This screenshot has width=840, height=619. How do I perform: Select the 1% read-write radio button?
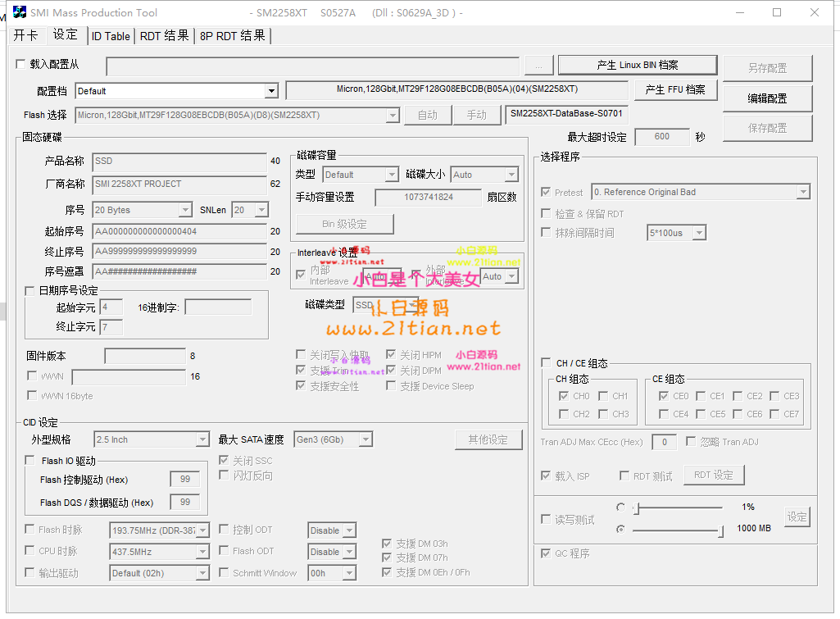[620, 507]
